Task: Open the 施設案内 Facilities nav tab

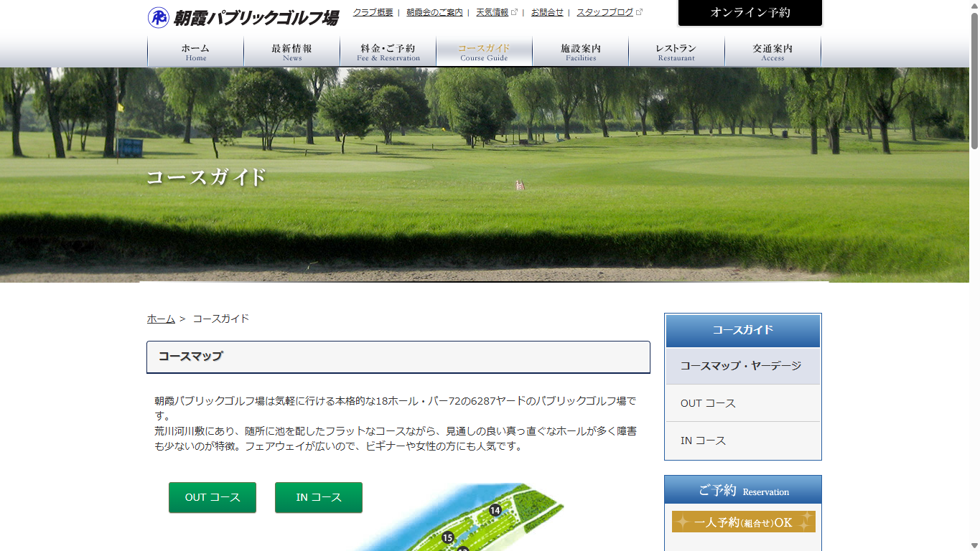Action: pyautogui.click(x=580, y=52)
